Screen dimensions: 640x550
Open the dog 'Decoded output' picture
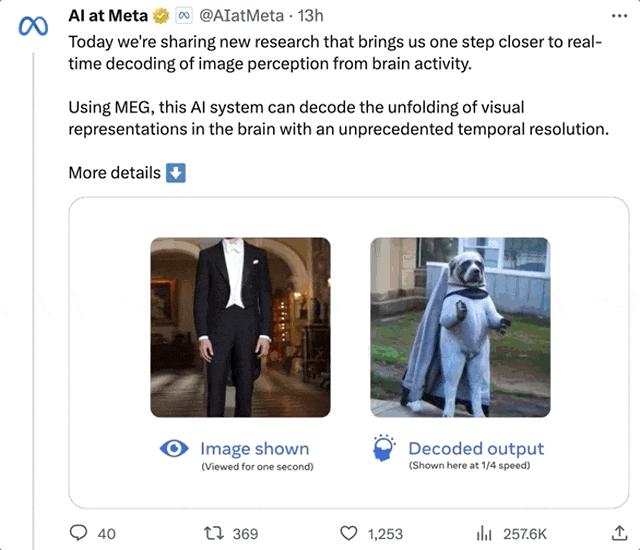(460, 326)
